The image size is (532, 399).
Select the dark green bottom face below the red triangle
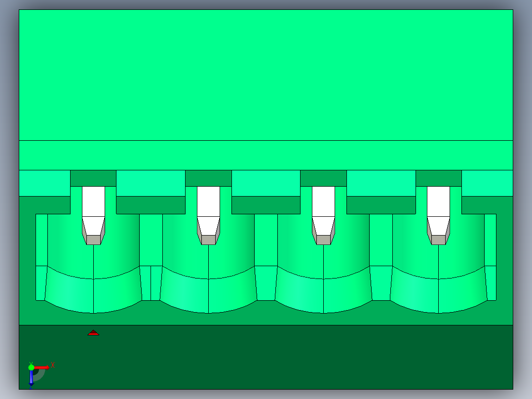coord(266,357)
